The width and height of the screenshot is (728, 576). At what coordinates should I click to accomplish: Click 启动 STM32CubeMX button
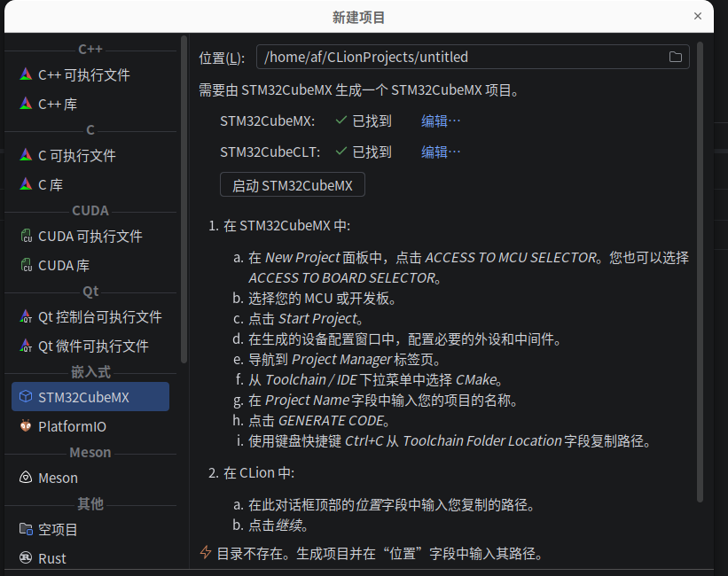pyautogui.click(x=293, y=184)
